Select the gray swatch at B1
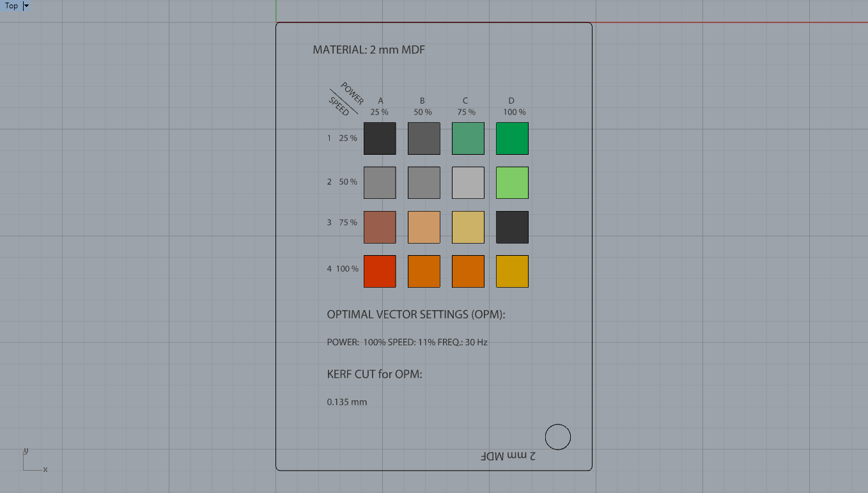This screenshot has width=868, height=493. point(424,138)
